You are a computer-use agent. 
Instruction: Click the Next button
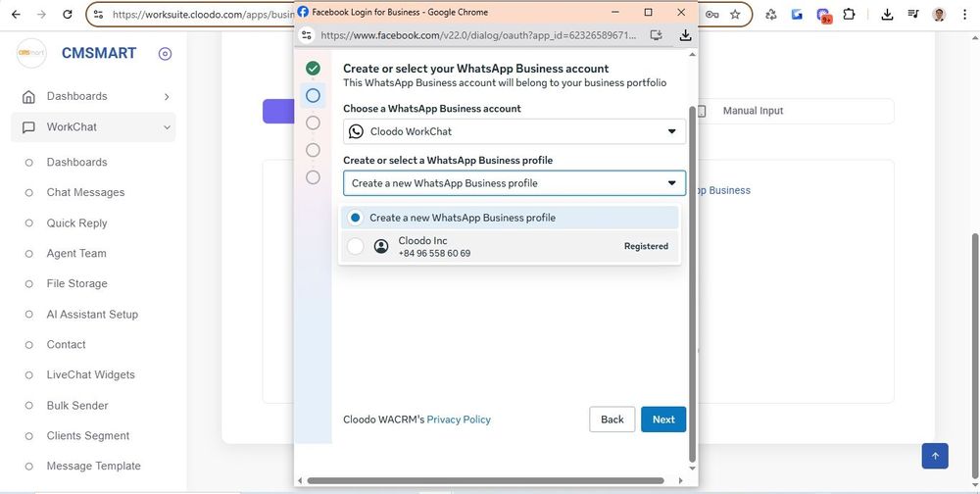pos(663,420)
